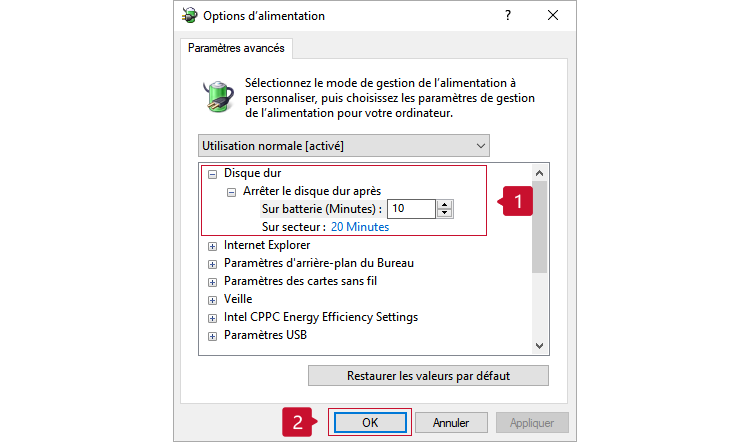Click the green battery icon beside the description
This screenshot has height=442, width=750.
[x=217, y=97]
